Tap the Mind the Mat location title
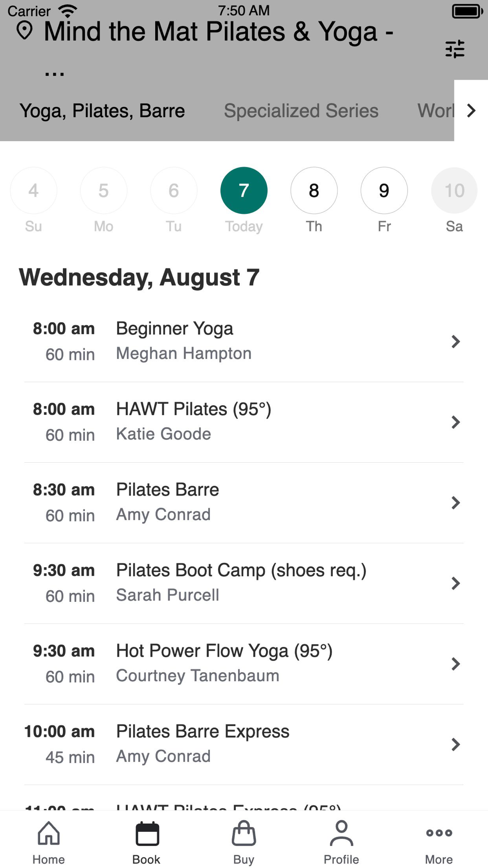 (x=218, y=32)
